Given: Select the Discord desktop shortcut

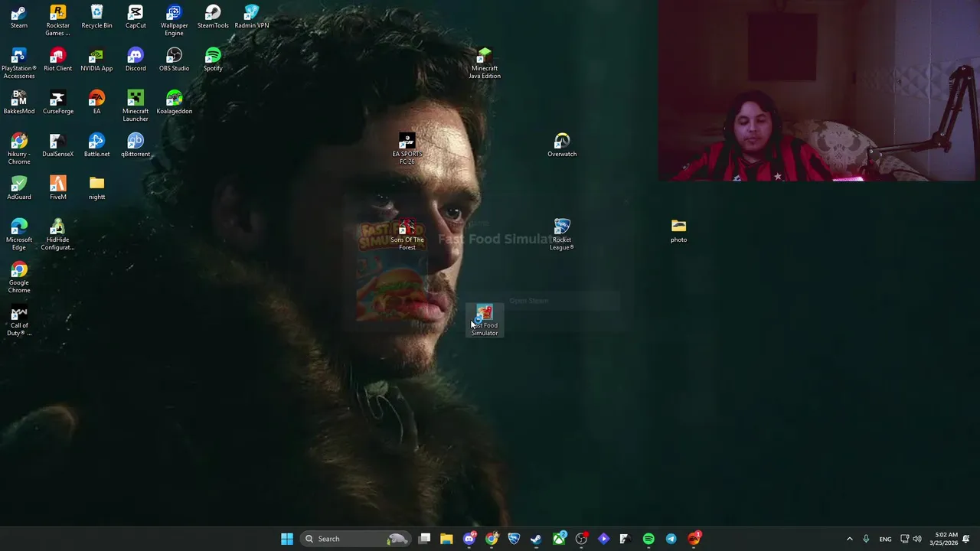Looking at the screenshot, I should [x=136, y=60].
